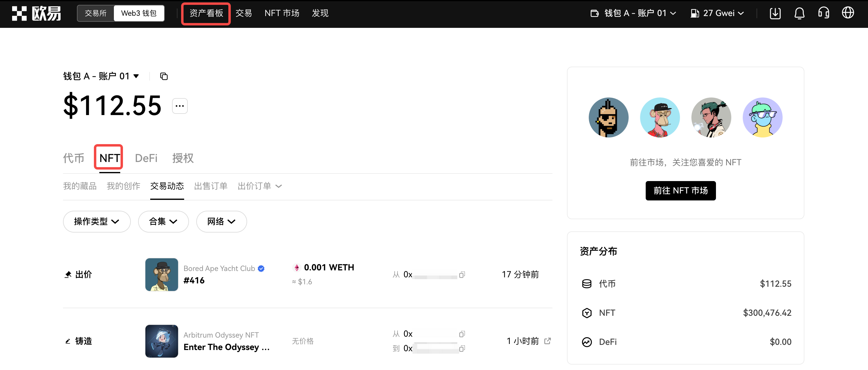Click the WETH token icon in 出价 row
868x370 pixels.
(x=297, y=268)
